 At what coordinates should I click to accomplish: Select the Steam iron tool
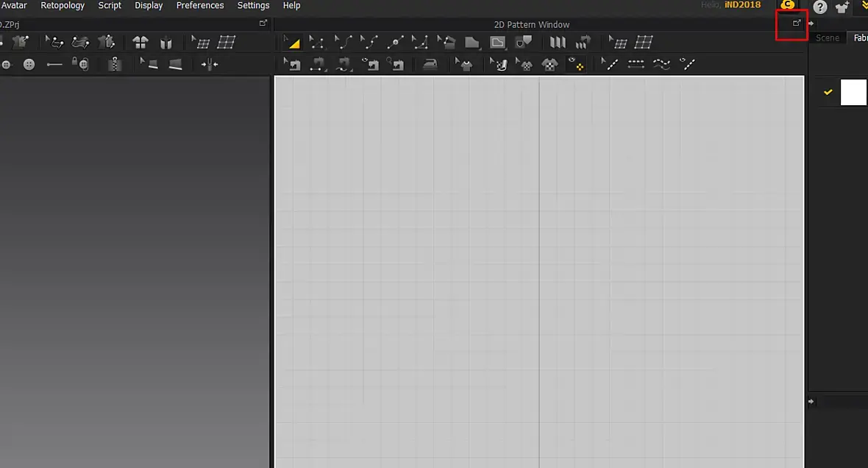point(430,64)
